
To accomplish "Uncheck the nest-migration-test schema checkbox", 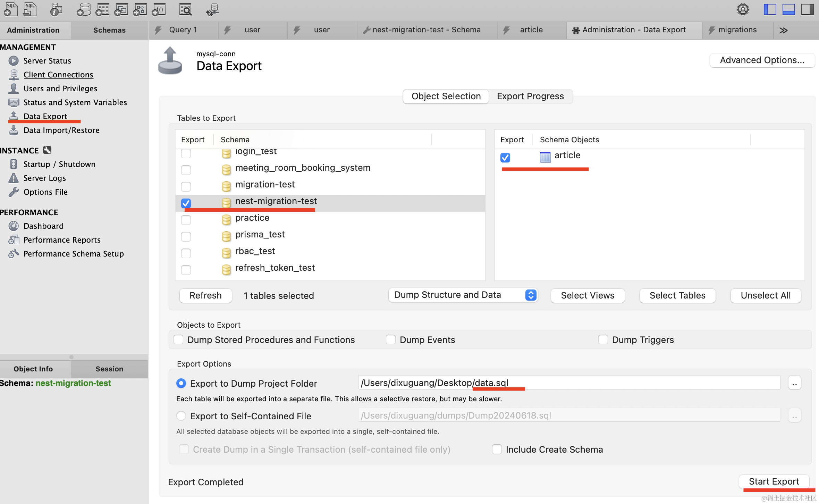I will 186,203.
